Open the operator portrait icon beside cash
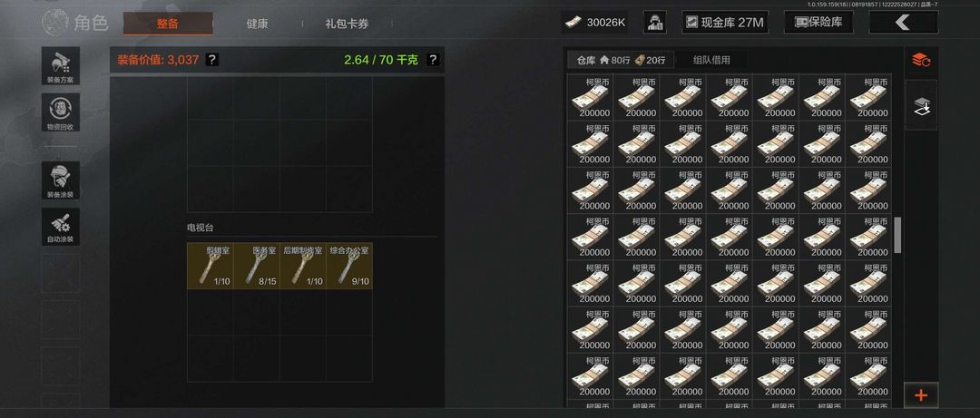This screenshot has height=418, width=980. (654, 23)
